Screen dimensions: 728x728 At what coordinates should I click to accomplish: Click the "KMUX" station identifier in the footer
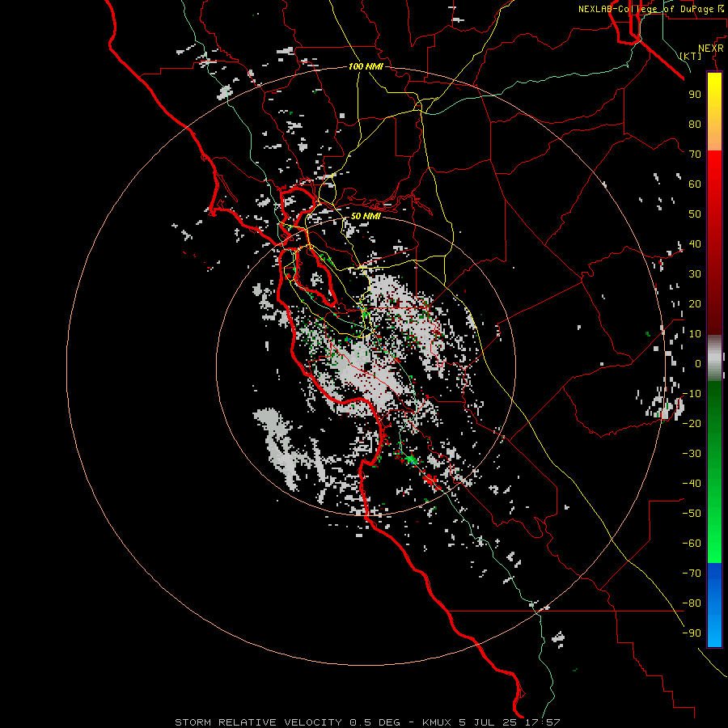pyautogui.click(x=437, y=722)
